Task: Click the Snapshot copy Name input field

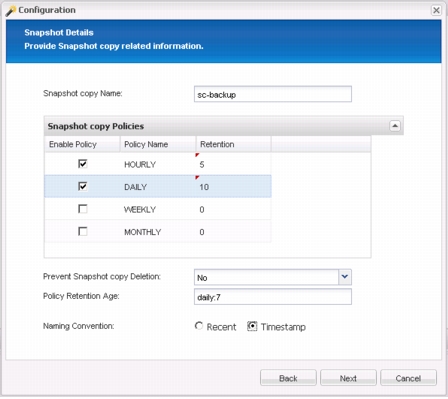Action: point(273,94)
